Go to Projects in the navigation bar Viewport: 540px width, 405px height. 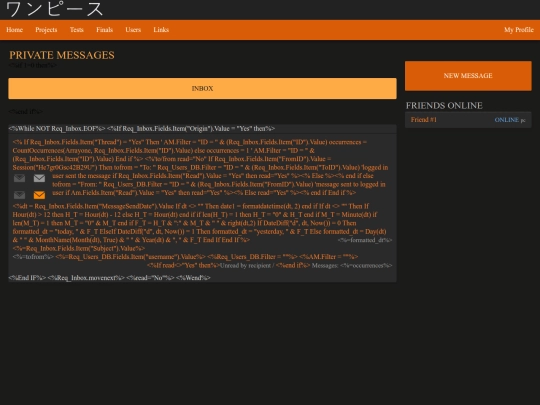tap(46, 30)
